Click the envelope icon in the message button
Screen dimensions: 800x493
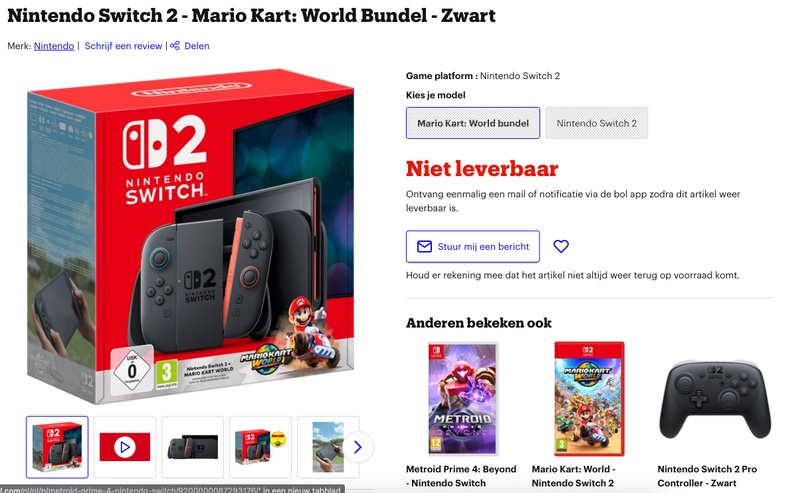click(424, 246)
